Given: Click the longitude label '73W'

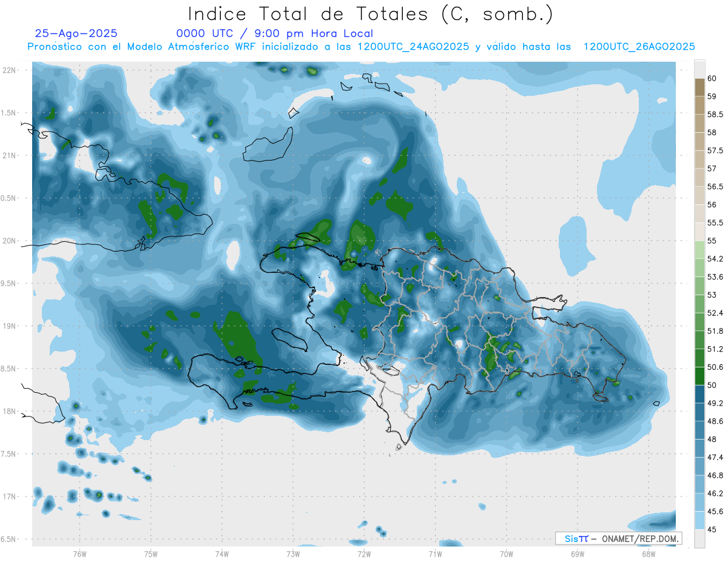Looking at the screenshot, I should pyautogui.click(x=293, y=554).
